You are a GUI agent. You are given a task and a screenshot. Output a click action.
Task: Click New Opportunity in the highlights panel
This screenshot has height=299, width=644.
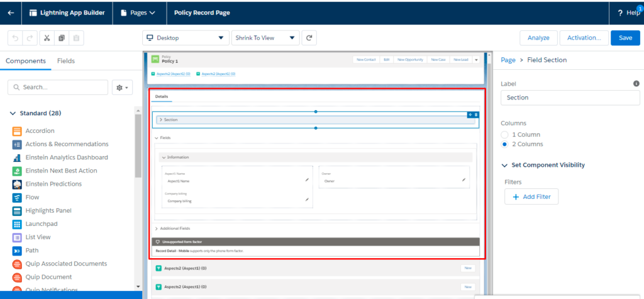(411, 60)
